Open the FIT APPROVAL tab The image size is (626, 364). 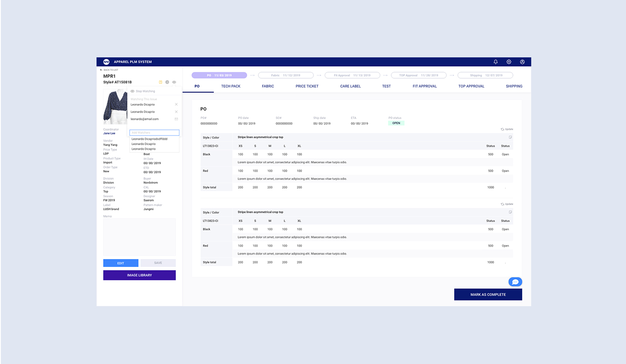pos(425,86)
